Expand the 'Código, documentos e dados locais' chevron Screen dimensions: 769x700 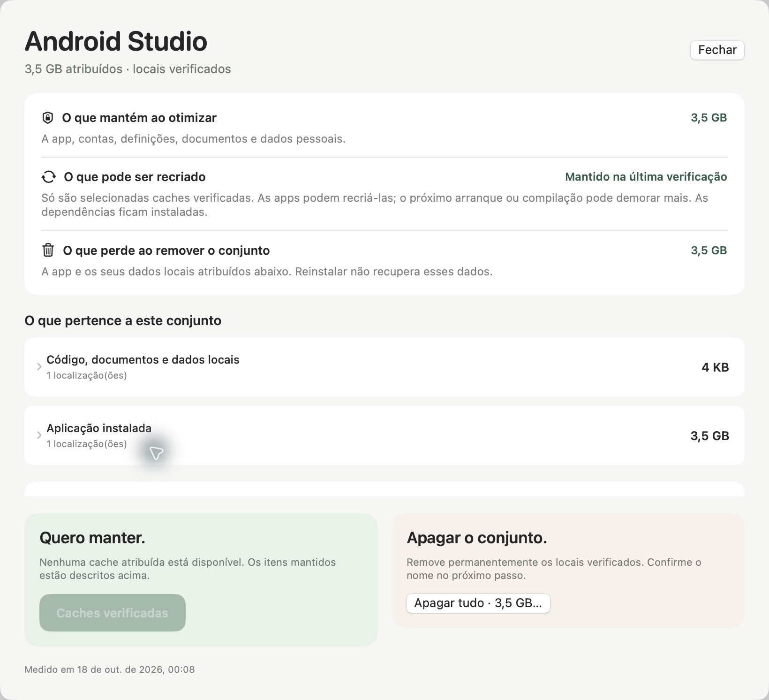click(x=39, y=367)
